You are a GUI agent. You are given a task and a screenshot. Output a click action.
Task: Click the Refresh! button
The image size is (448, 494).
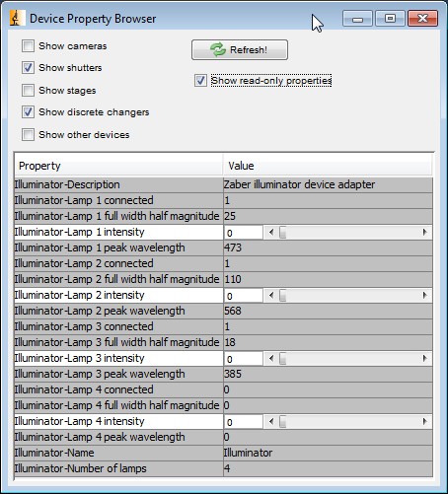coord(240,50)
